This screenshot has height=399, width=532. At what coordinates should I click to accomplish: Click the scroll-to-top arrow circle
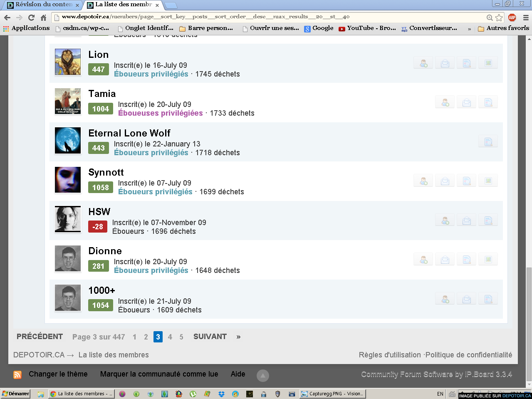[262, 375]
